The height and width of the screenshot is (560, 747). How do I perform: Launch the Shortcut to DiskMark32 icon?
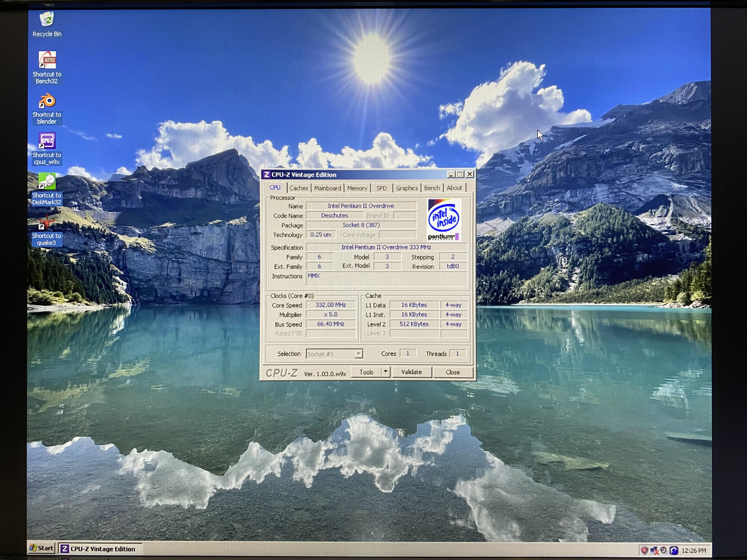(47, 182)
